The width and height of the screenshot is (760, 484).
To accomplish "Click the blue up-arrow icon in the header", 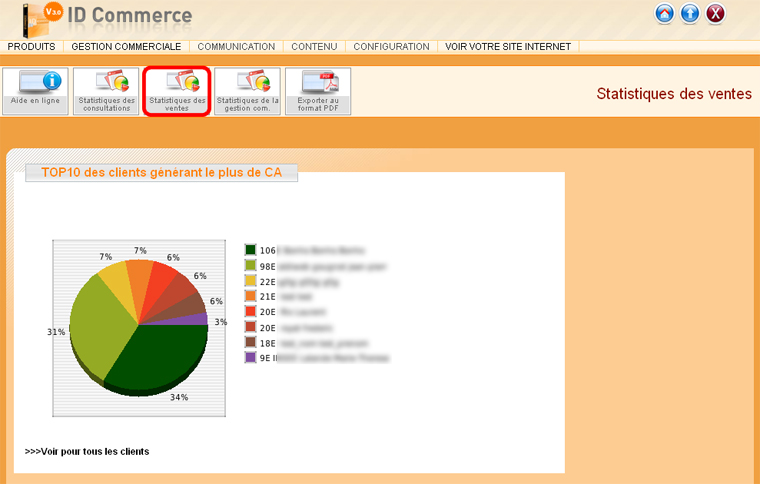I will pyautogui.click(x=690, y=14).
